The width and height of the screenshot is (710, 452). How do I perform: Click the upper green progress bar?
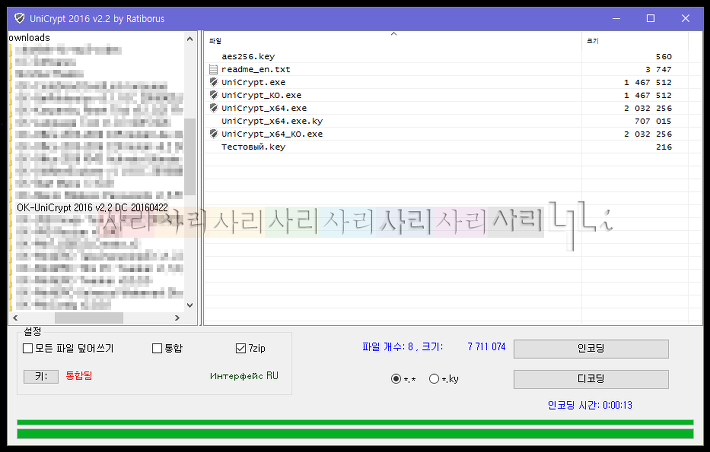click(355, 422)
